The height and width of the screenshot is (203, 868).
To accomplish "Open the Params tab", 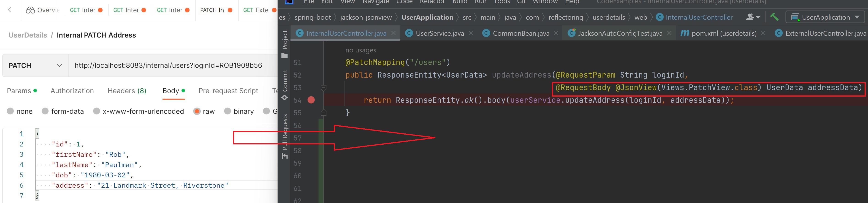I will click(x=22, y=91).
